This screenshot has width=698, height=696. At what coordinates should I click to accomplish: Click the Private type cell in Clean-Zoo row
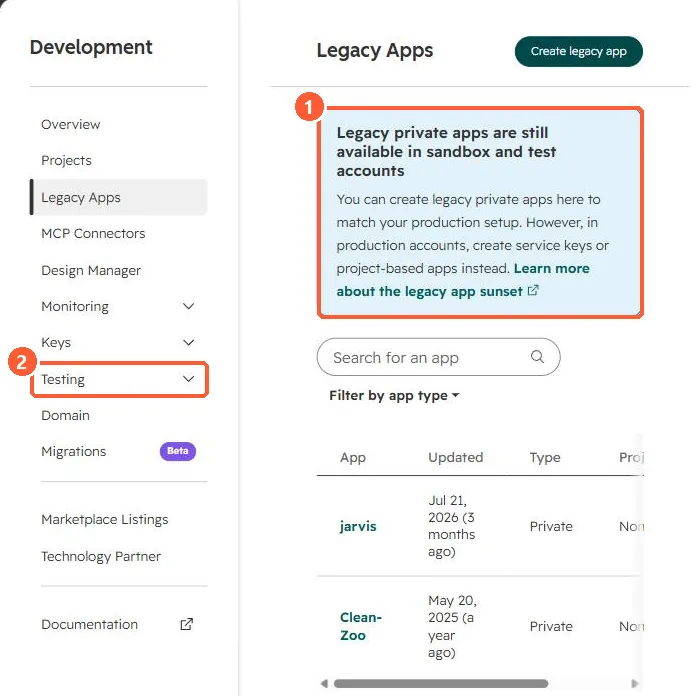point(551,627)
